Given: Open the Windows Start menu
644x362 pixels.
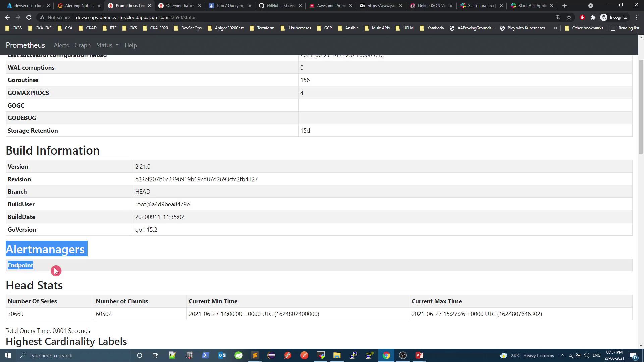Looking at the screenshot, I should 8,355.
